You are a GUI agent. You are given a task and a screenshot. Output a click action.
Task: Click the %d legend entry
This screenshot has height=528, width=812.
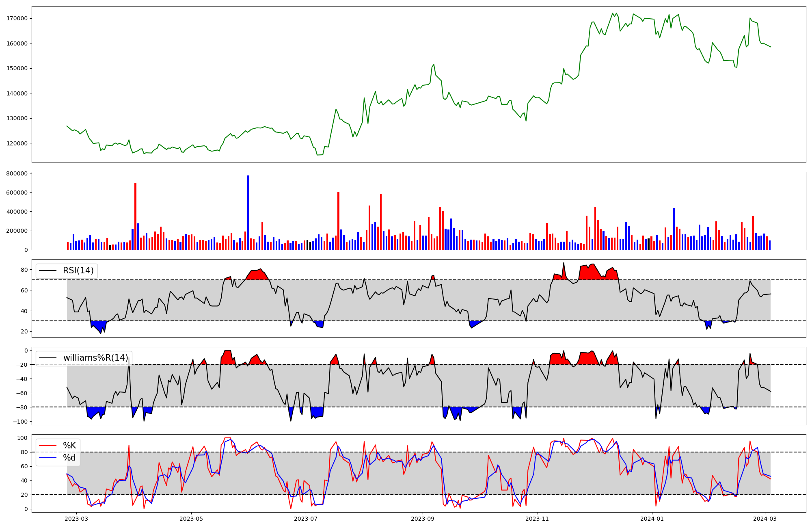pos(69,458)
